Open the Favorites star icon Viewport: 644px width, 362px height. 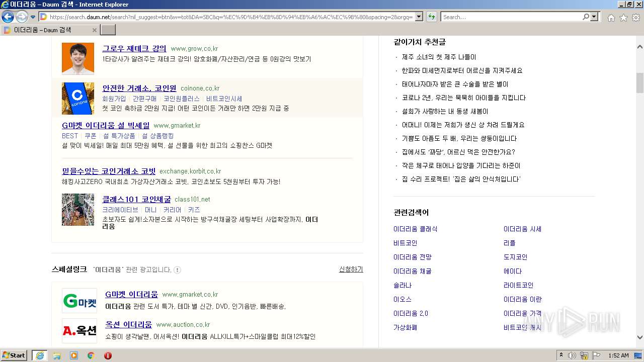coord(623,18)
